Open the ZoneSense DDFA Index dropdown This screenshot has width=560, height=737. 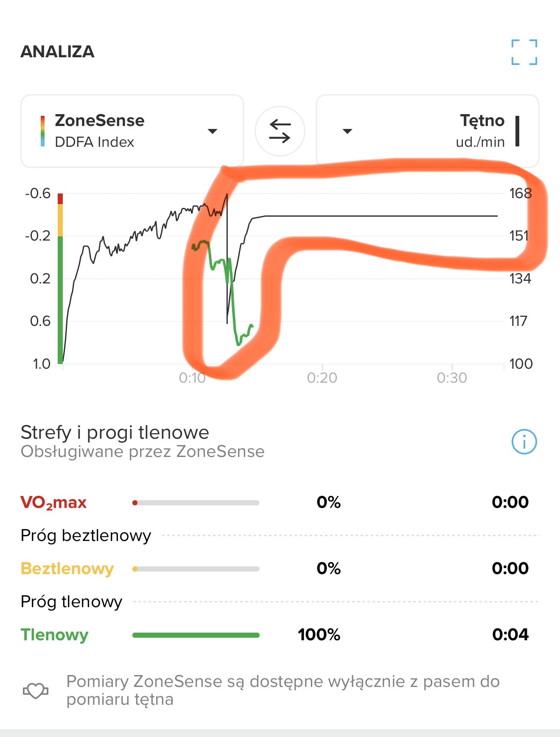(212, 131)
